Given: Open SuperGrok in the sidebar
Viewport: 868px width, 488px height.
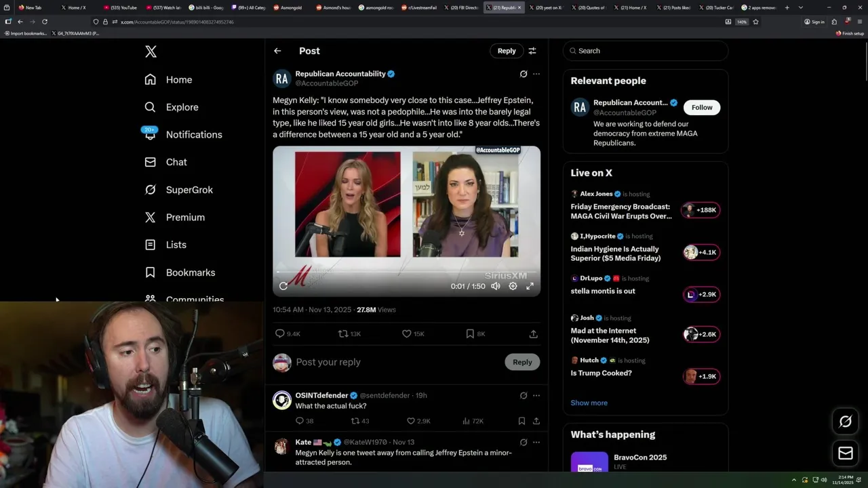Looking at the screenshot, I should click(179, 190).
